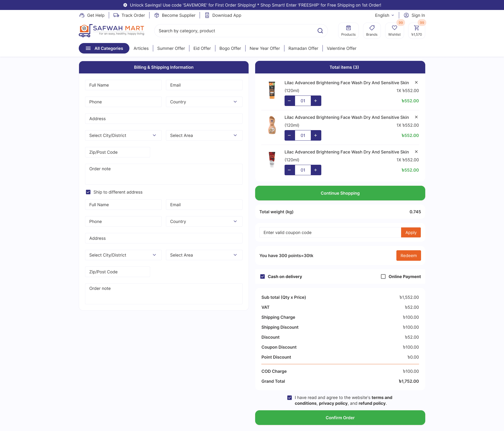Open billing Select City/District dropdown
Screen dimensions: 504x431
click(123, 135)
